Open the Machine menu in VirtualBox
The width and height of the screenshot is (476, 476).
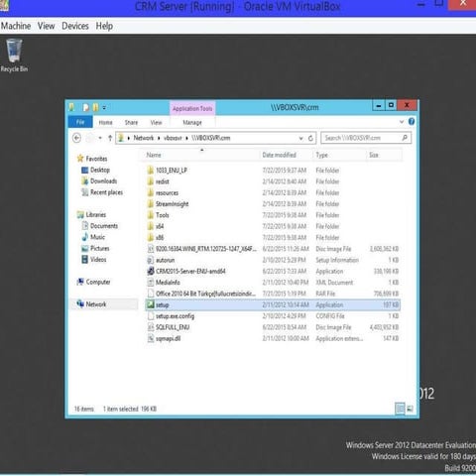pos(16,26)
